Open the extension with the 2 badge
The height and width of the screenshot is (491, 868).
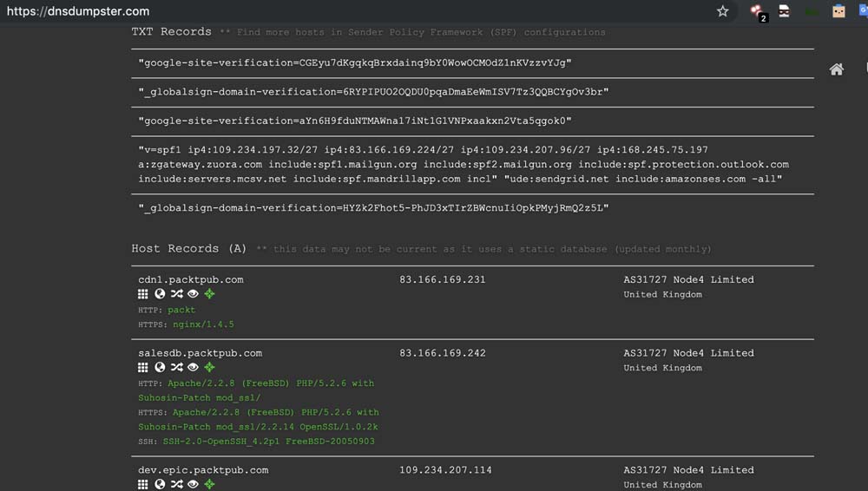pyautogui.click(x=758, y=12)
